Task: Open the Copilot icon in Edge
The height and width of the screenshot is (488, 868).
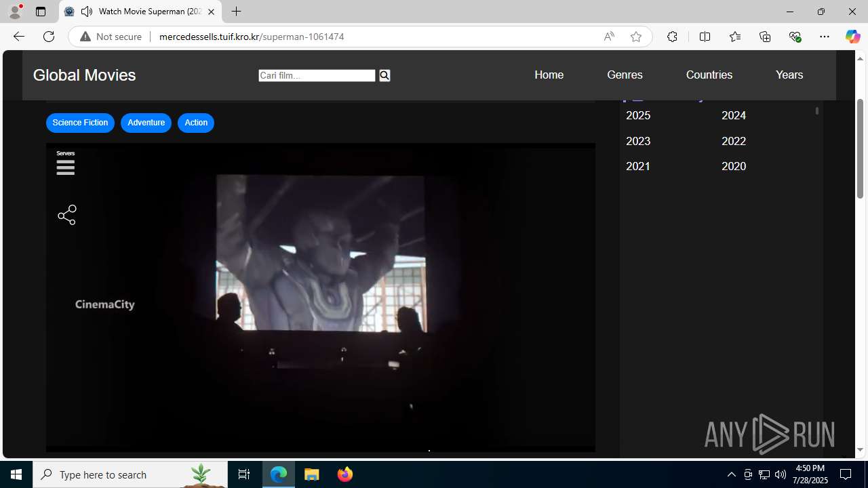Action: (x=852, y=37)
